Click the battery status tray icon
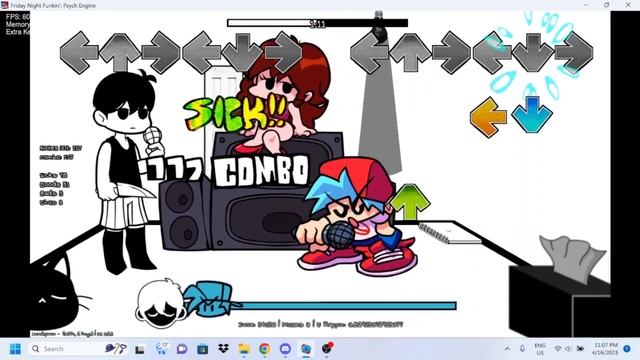Viewport: 640px width, 360px height. [580, 349]
